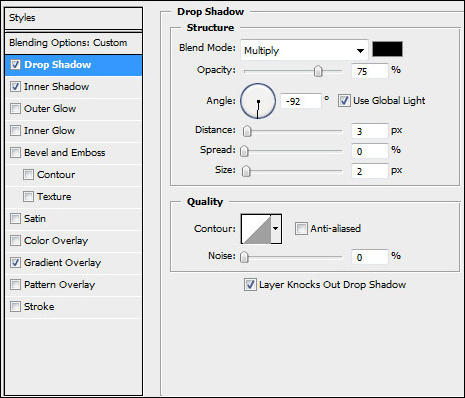This screenshot has width=465, height=398.
Task: Uncheck Layer Knocks Out Drop Shadow
Action: coord(250,285)
